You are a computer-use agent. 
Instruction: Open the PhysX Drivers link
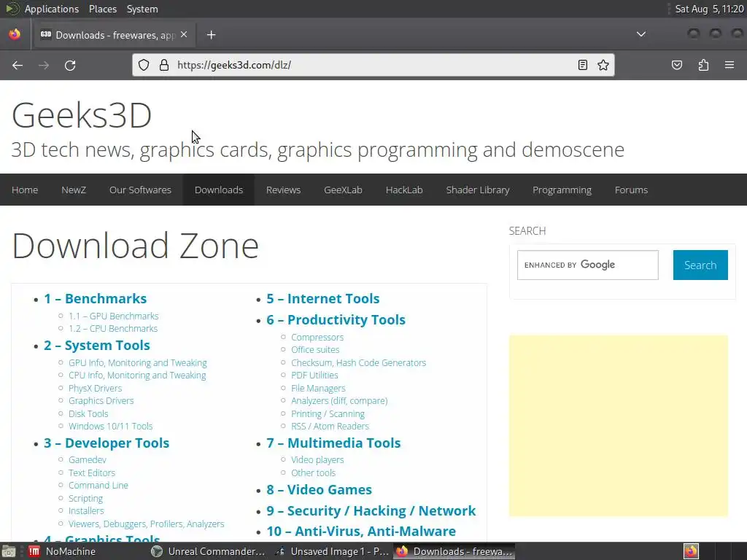tap(96, 389)
